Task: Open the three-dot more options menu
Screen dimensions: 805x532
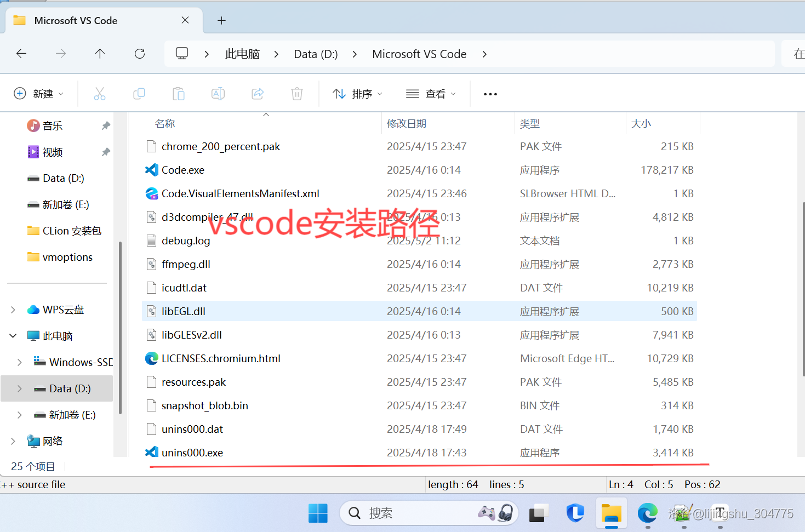Action: [x=490, y=94]
